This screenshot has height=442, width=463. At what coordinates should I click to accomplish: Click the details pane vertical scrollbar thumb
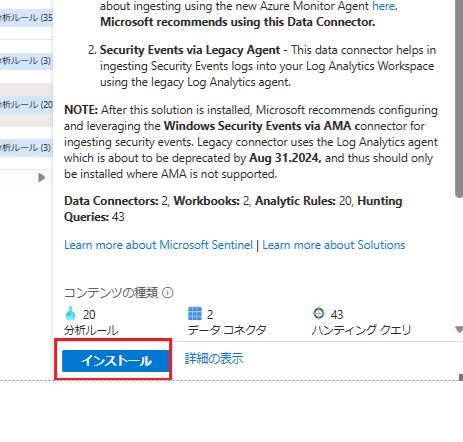click(459, 99)
